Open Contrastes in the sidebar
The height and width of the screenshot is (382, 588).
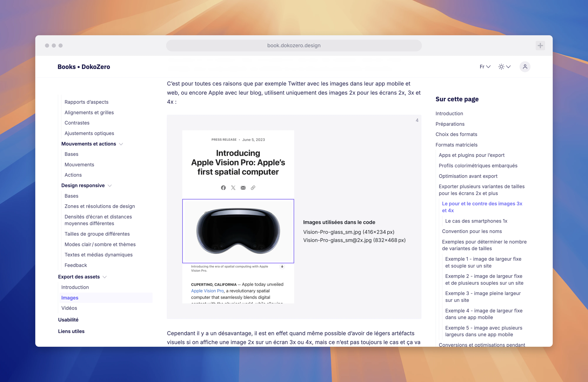pos(77,123)
